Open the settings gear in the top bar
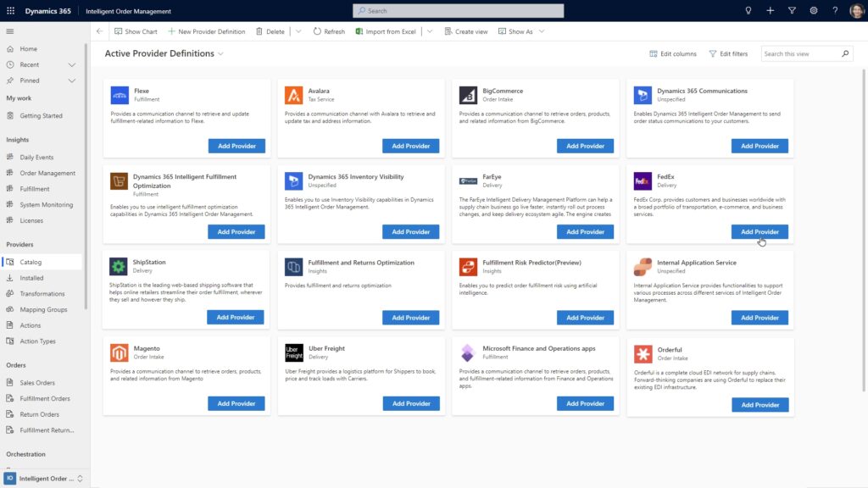Image resolution: width=868 pixels, height=488 pixels. click(812, 10)
